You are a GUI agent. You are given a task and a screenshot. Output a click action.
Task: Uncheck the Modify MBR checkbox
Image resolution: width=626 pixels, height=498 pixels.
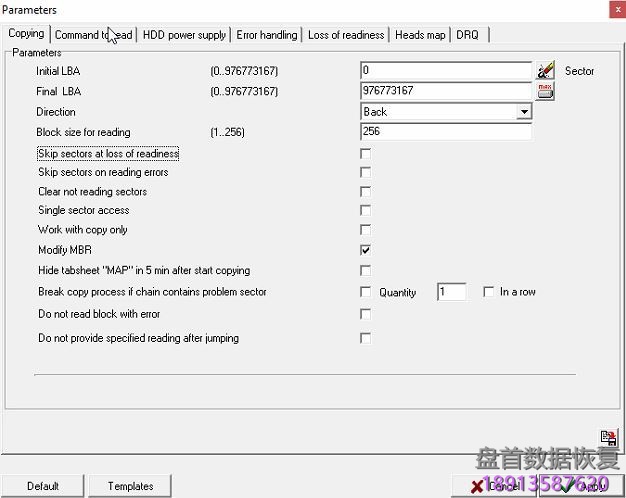tap(365, 250)
